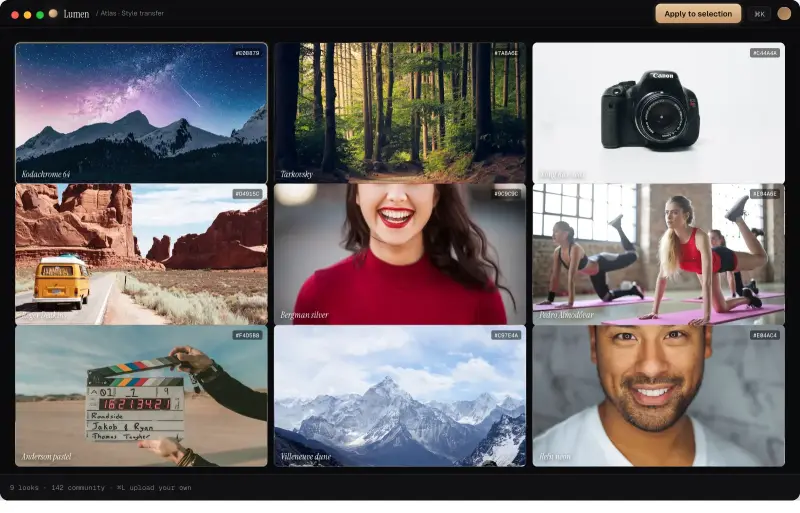Click the Tarkovsky caption text
Viewport: 800px width, 513px height.
point(296,174)
